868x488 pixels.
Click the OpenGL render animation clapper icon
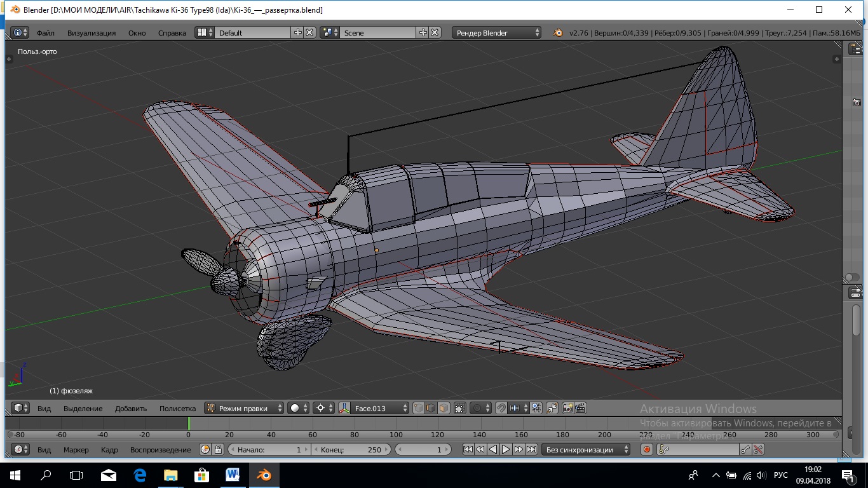(580, 409)
